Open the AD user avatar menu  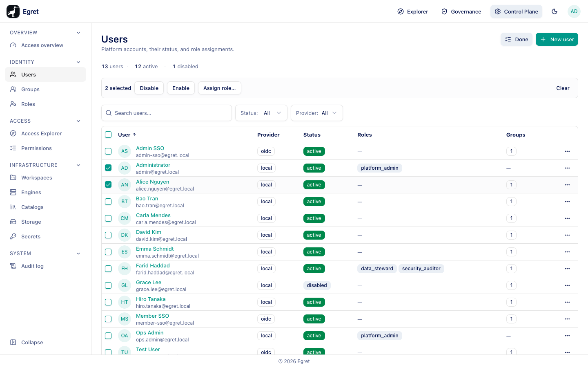pyautogui.click(x=574, y=11)
